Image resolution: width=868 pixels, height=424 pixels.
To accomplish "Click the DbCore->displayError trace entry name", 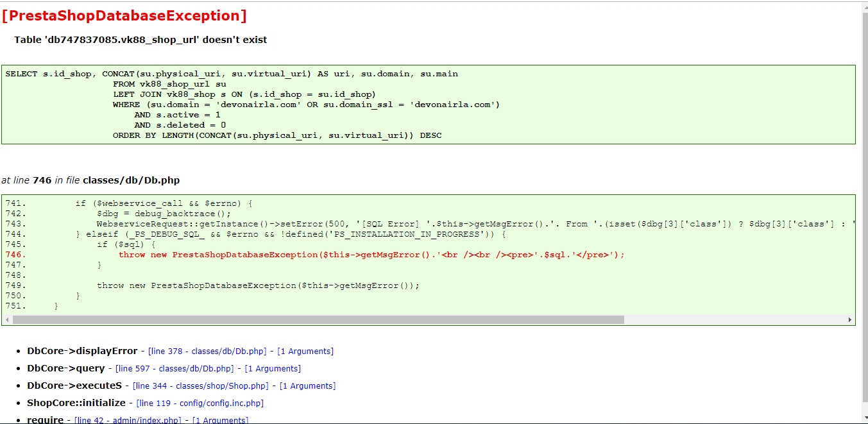I will (x=82, y=351).
